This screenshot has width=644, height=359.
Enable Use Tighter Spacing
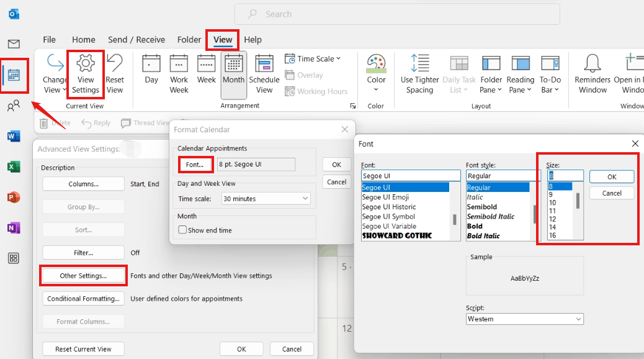pos(420,75)
